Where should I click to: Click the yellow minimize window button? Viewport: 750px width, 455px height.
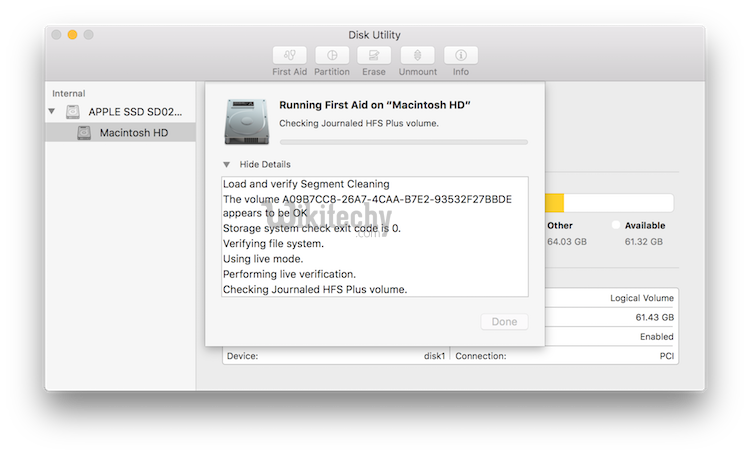[72, 35]
